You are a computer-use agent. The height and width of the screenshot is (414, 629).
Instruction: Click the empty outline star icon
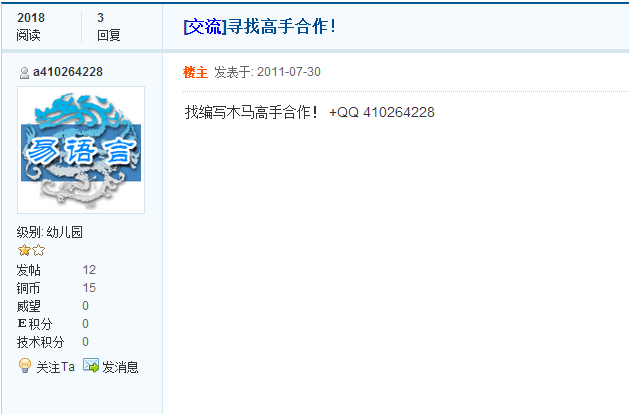click(x=39, y=250)
